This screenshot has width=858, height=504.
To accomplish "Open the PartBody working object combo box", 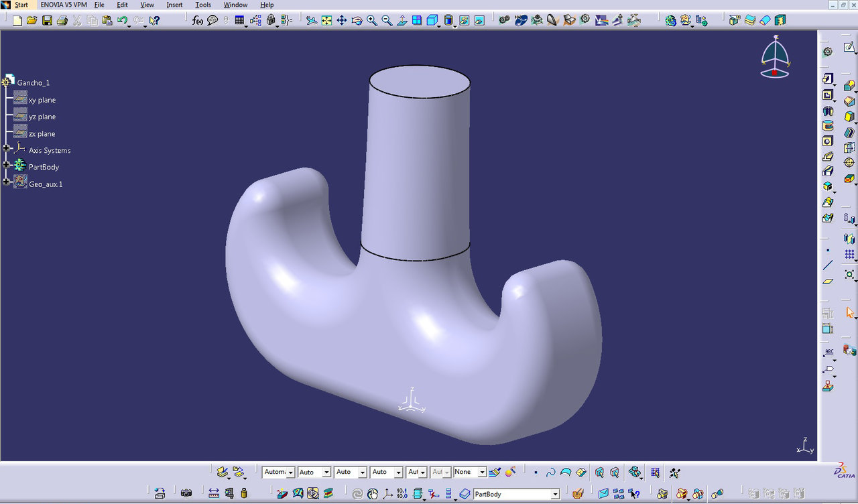I will (x=516, y=494).
